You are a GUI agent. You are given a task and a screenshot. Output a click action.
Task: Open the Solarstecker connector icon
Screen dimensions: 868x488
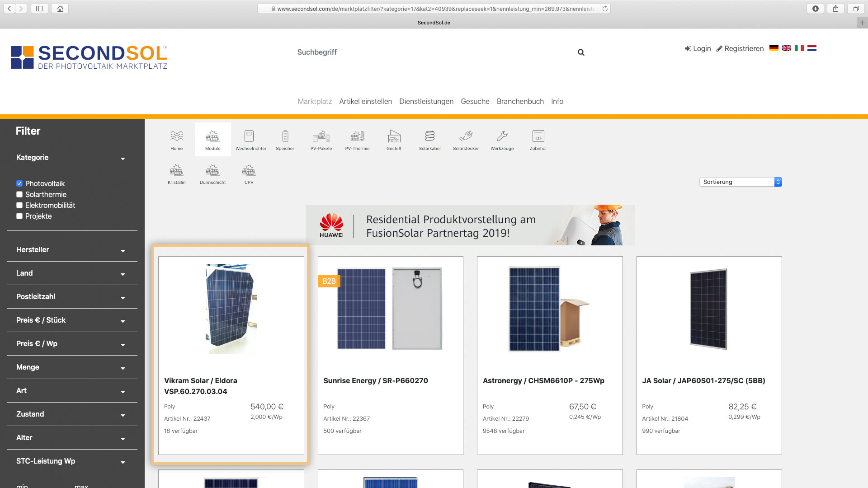(466, 139)
